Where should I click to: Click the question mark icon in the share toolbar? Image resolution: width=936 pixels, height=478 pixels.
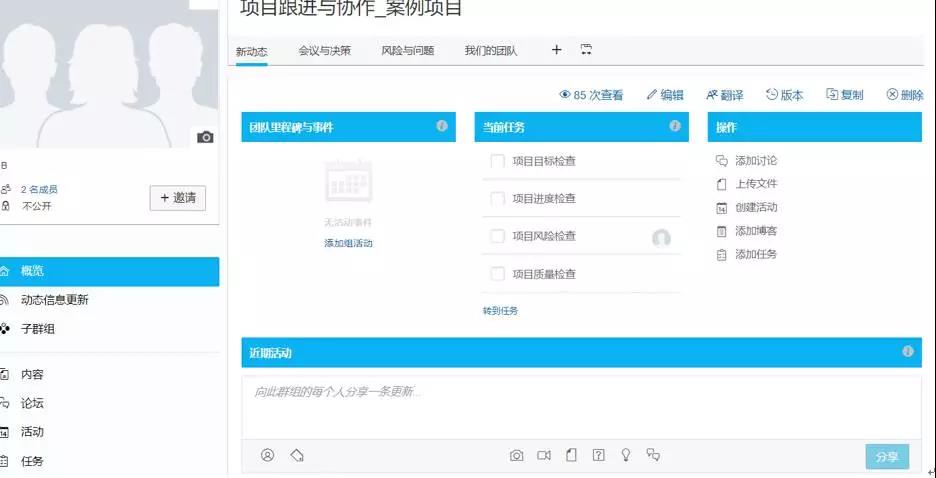(x=598, y=455)
